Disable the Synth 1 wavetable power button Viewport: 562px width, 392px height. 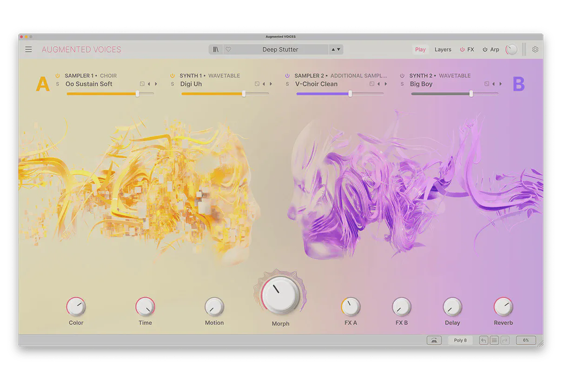[x=172, y=76]
